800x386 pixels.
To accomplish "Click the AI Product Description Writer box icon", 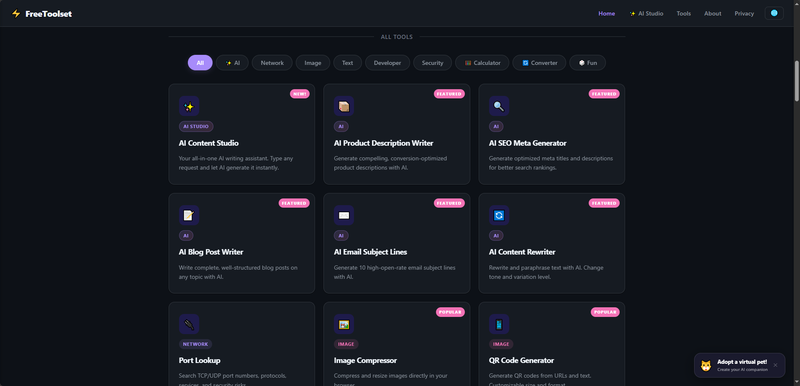I will coord(344,106).
